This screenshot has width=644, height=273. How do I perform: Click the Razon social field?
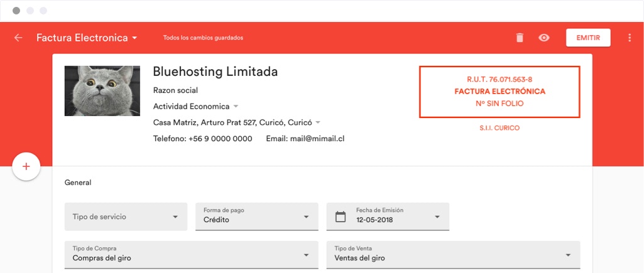coord(175,90)
